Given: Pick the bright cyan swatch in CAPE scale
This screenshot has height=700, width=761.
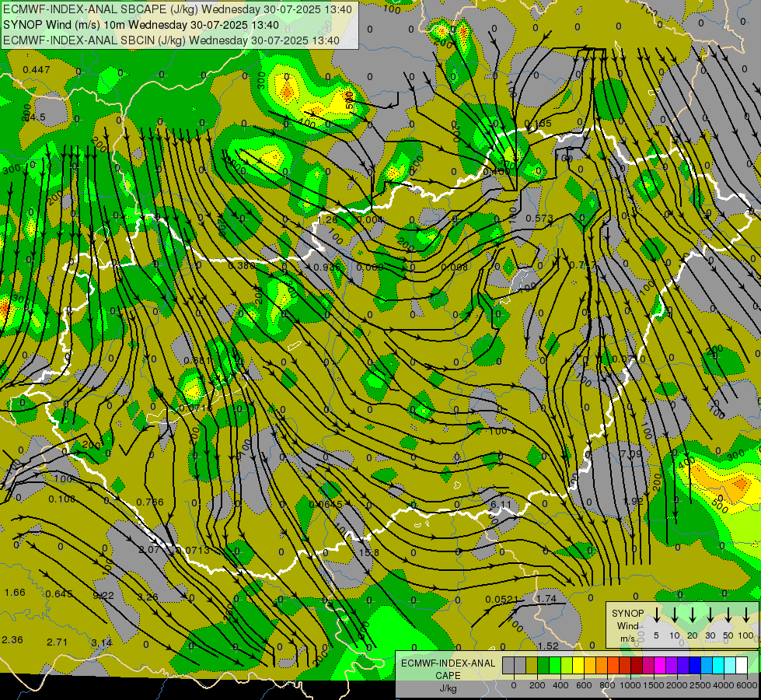Looking at the screenshot, I should 718,665.
